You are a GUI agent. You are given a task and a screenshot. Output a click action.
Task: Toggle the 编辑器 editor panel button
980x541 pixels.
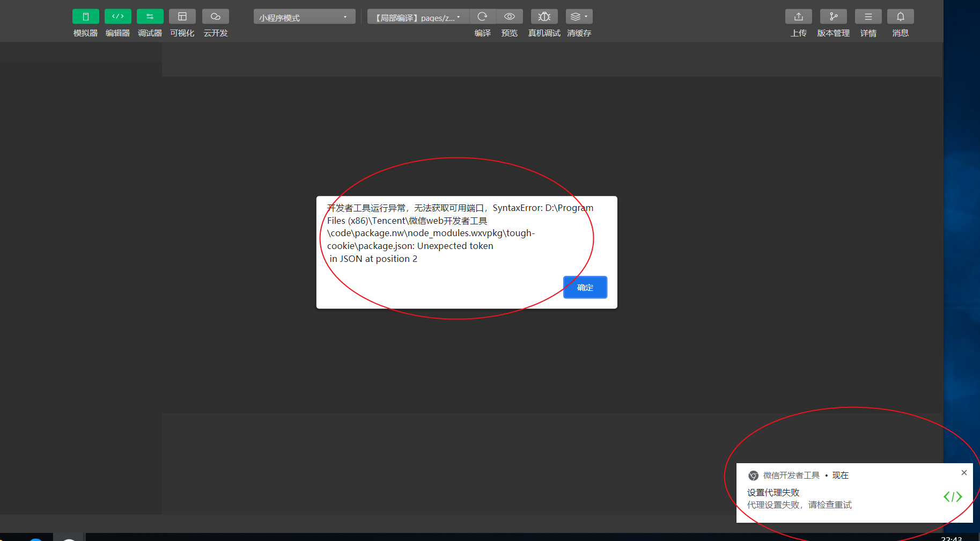(x=118, y=17)
